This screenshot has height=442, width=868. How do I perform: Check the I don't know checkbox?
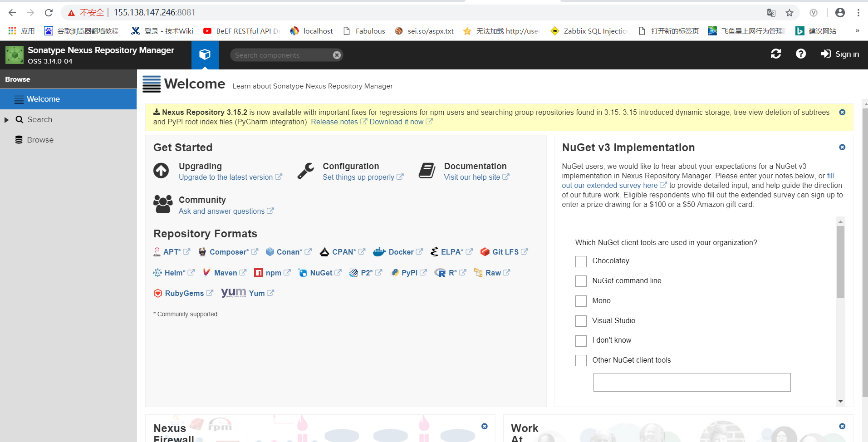[581, 341]
